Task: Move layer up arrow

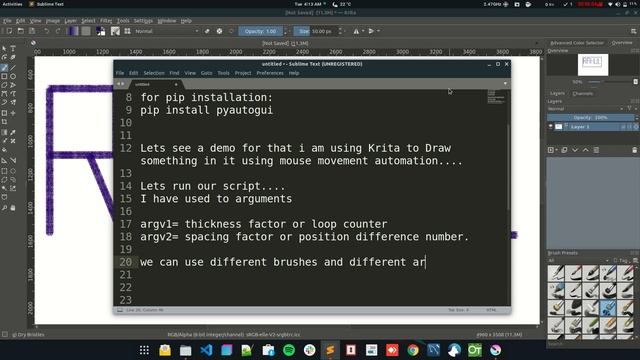Action: coord(586,150)
